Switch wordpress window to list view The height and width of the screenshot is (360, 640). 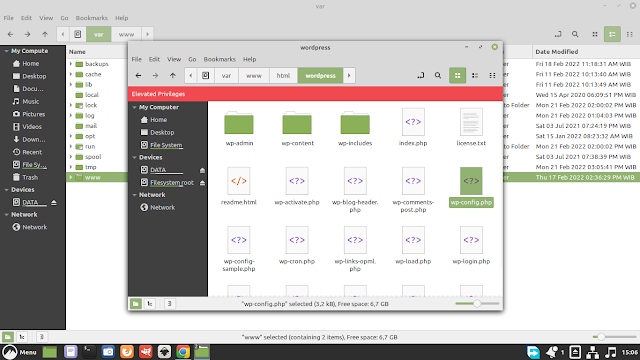(475, 76)
